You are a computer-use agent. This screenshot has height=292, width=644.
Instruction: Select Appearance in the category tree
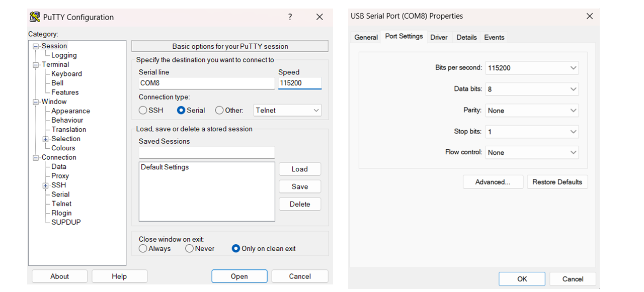tap(70, 111)
